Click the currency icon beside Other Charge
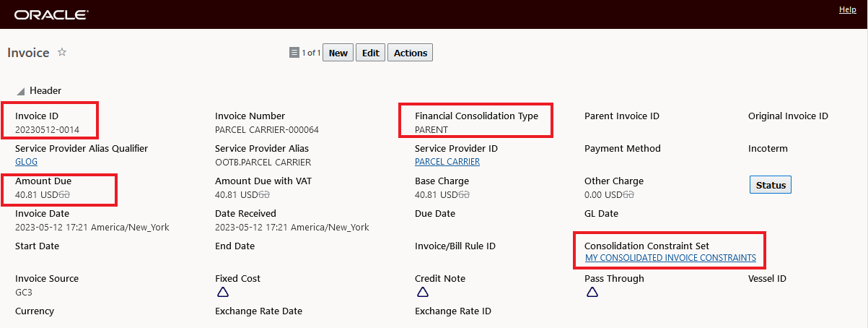Screen dimensions: 868x328 [x=635, y=195]
